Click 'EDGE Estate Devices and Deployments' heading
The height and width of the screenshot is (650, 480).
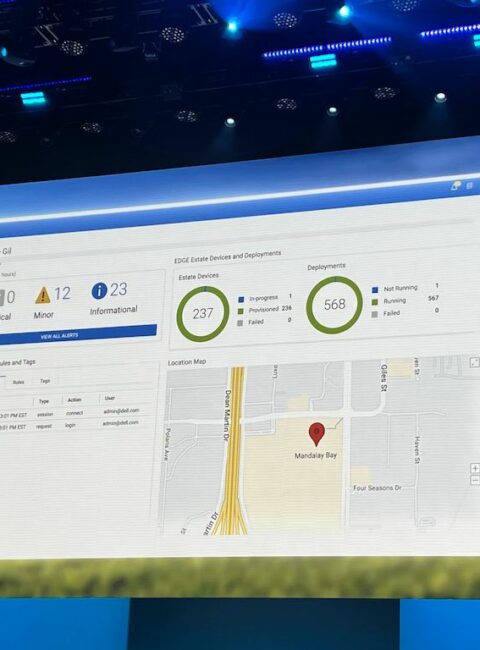tap(228, 257)
